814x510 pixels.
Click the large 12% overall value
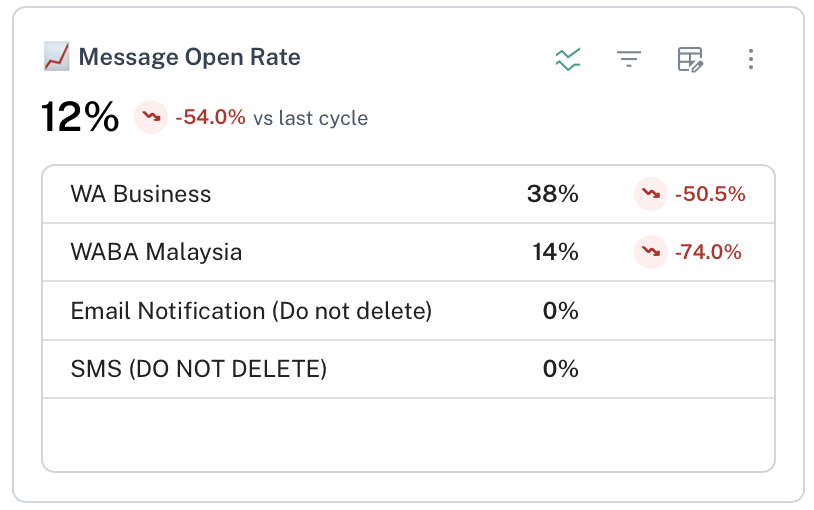(x=80, y=117)
